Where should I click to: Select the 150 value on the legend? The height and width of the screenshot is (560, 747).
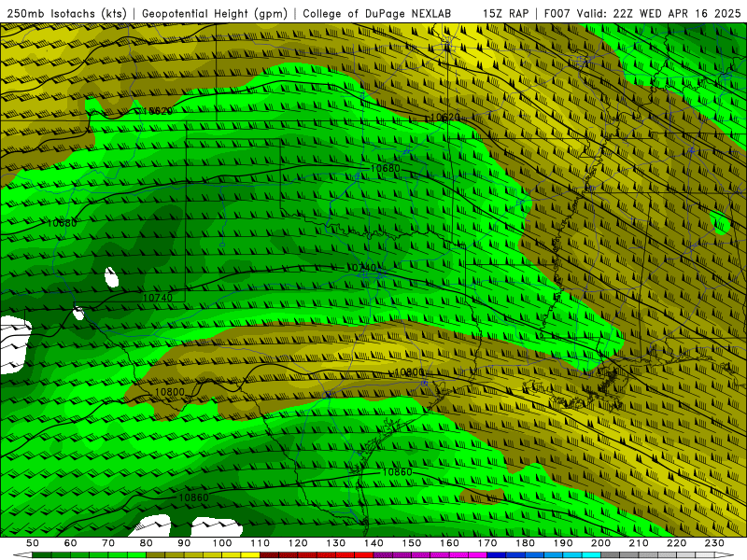(x=412, y=543)
